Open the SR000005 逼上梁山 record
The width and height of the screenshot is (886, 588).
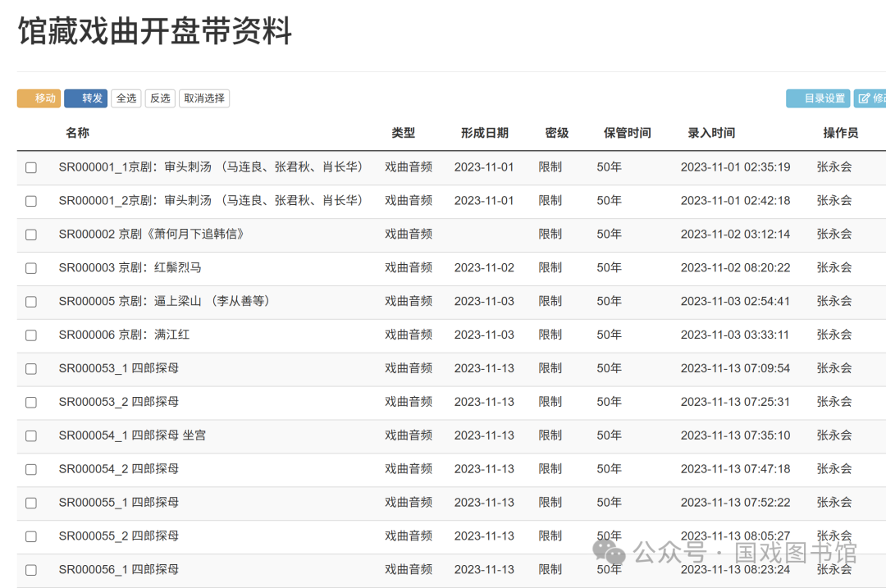click(164, 301)
